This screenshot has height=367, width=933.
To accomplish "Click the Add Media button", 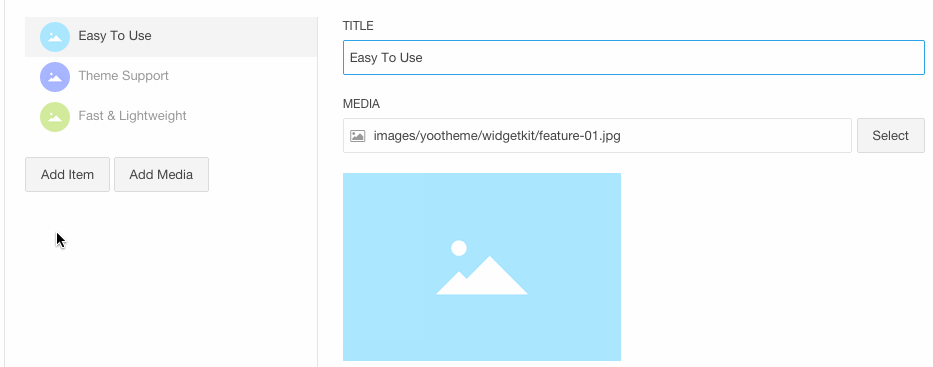I will [161, 174].
